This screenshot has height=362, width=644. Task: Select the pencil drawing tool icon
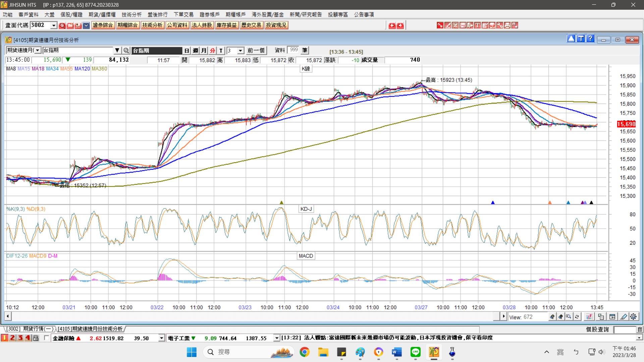point(624,317)
